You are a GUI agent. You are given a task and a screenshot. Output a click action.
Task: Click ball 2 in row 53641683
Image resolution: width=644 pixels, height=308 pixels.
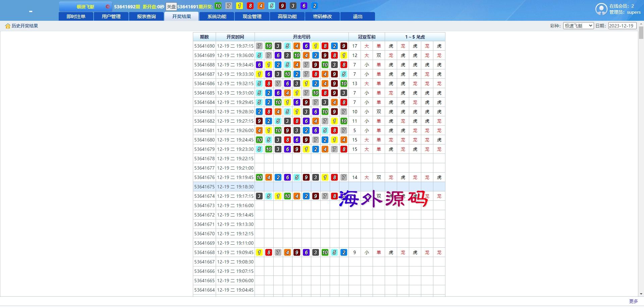pos(259,112)
